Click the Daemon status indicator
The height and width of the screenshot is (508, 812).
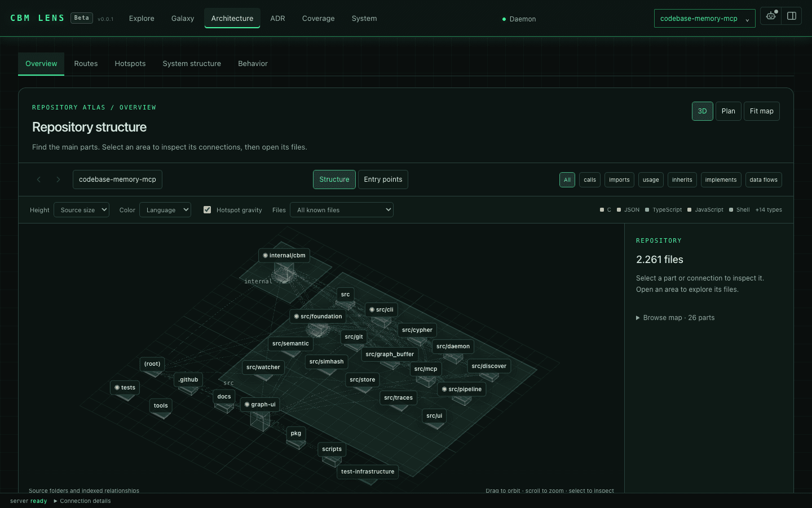click(519, 19)
